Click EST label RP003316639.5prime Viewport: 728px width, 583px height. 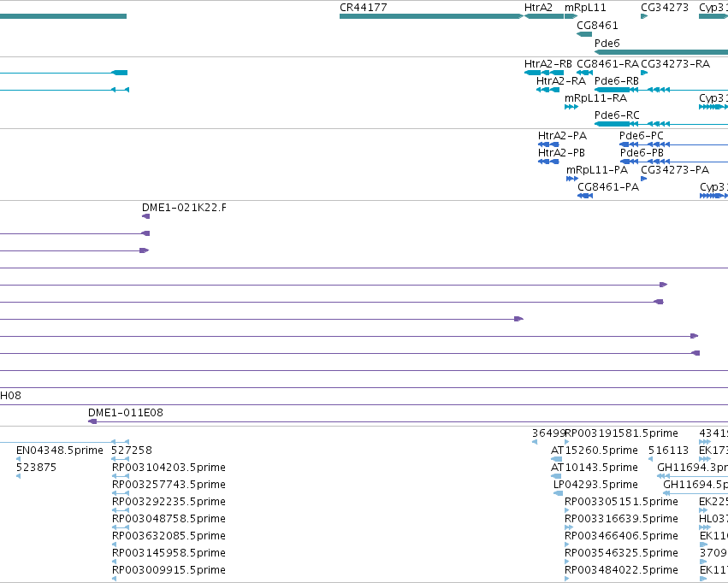pyautogui.click(x=621, y=519)
